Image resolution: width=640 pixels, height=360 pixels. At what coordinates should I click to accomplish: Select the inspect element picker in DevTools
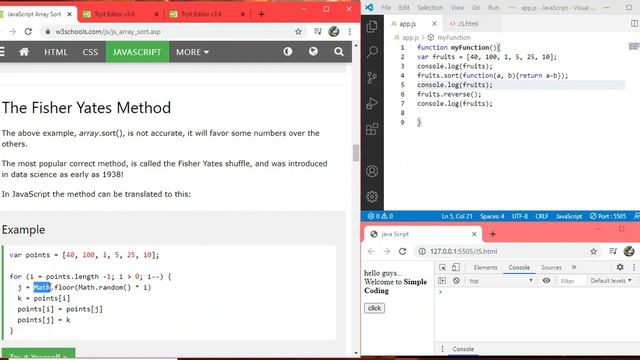coord(442,267)
